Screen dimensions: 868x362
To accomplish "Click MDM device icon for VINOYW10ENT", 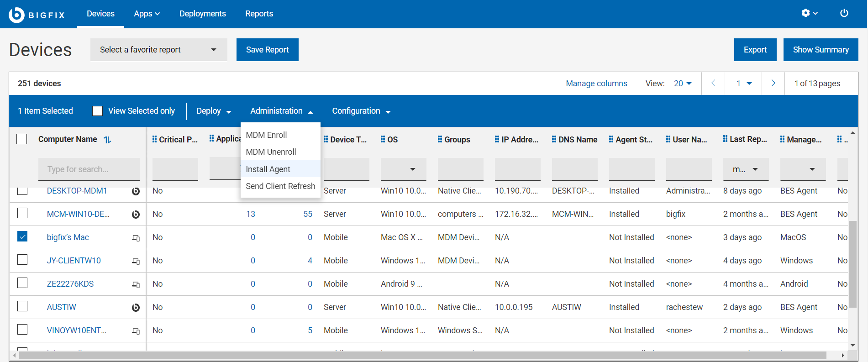I will [x=136, y=331].
